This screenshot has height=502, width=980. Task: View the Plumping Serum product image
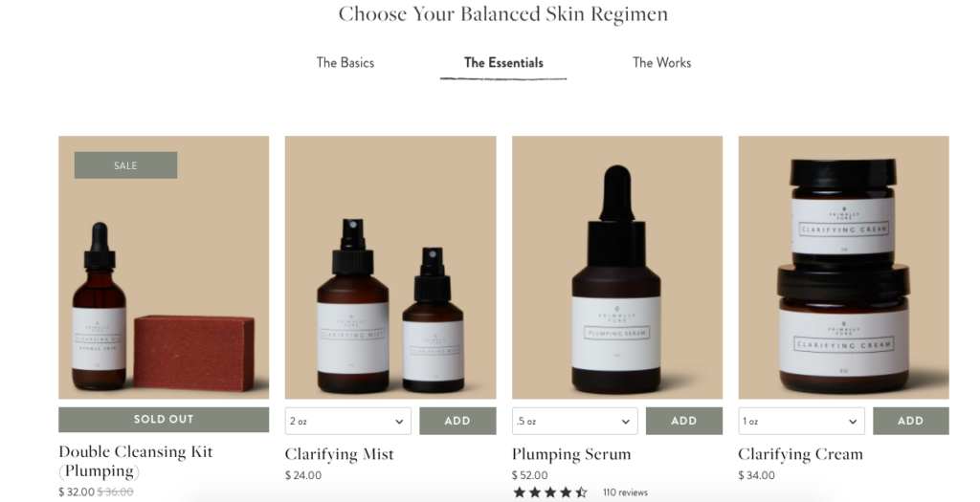[x=617, y=267]
